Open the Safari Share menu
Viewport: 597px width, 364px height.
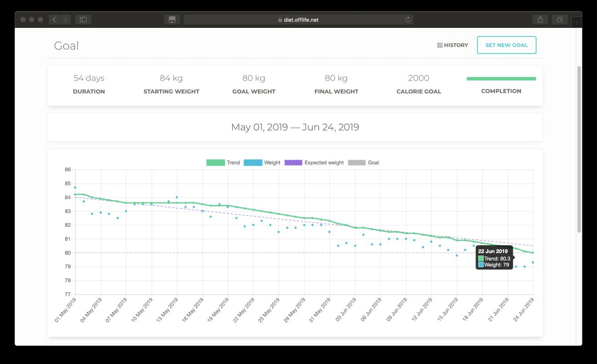tap(540, 19)
